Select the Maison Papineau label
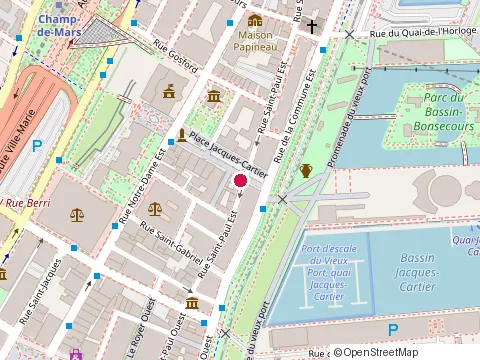Image resolution: width=480 pixels, height=360 pixels. [x=255, y=41]
